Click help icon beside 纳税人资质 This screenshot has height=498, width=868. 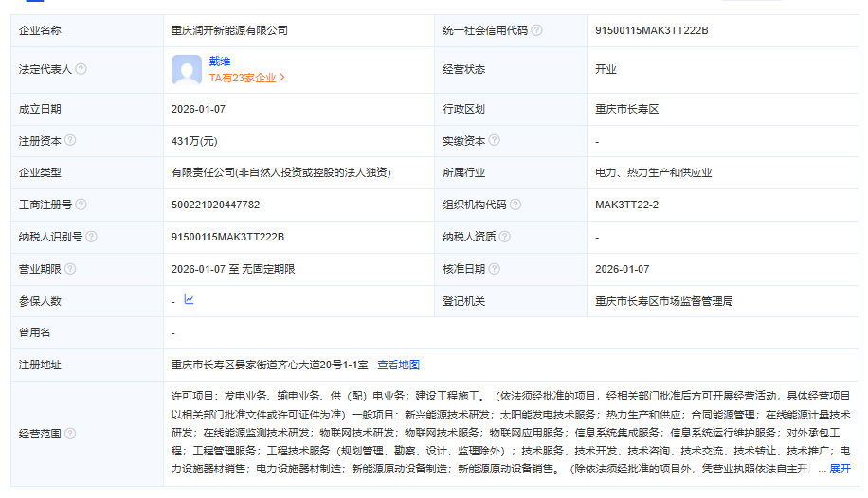coord(504,237)
